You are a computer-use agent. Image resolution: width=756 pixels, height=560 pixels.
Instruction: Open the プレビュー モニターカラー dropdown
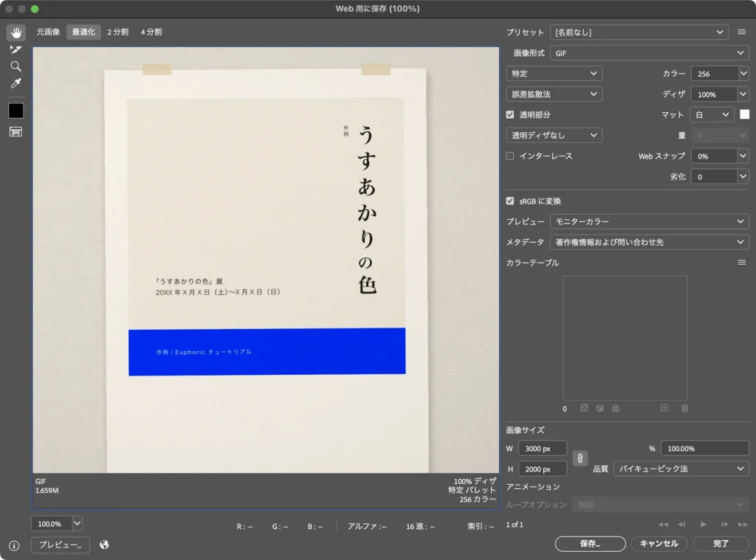(650, 221)
